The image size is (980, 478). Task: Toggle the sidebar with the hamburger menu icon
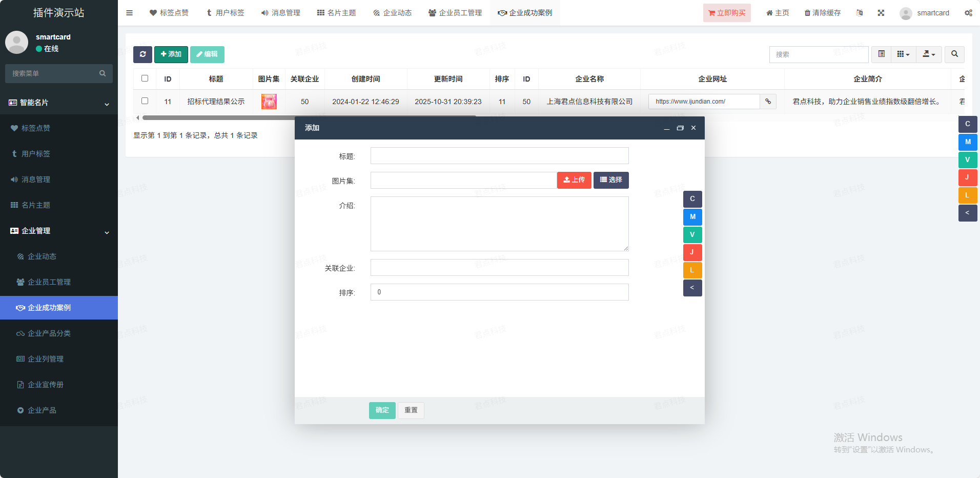pyautogui.click(x=129, y=13)
